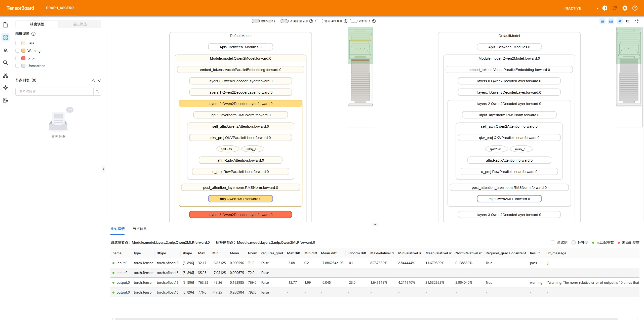Select Apis_Between_Modules.0 node in left graph
644x322 pixels.
pyautogui.click(x=240, y=47)
